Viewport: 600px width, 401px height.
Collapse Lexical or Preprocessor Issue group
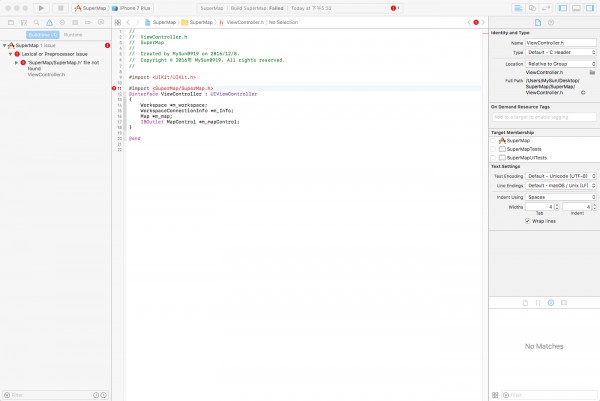(x=10, y=54)
